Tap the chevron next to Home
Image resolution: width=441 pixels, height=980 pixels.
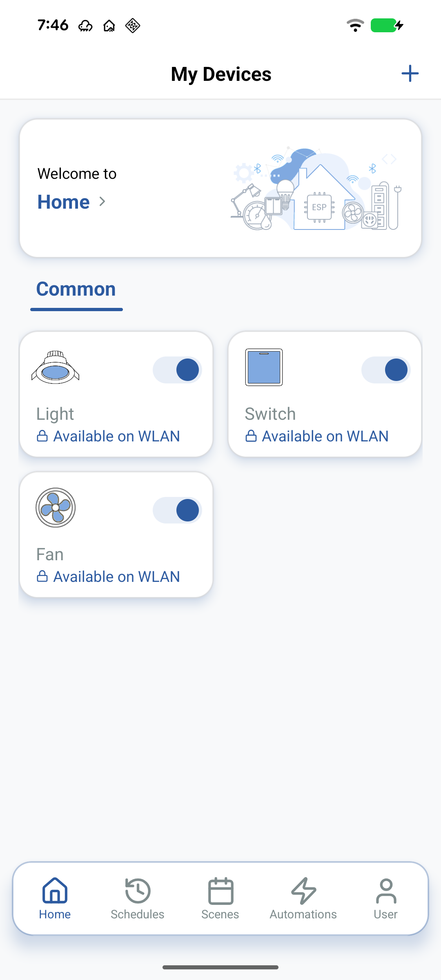(x=102, y=202)
